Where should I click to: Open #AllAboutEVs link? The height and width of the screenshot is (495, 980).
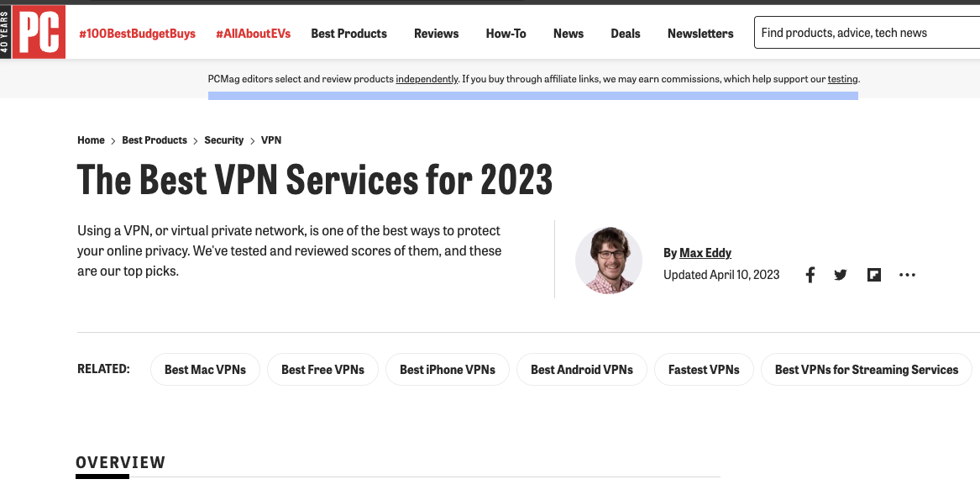pyautogui.click(x=253, y=34)
